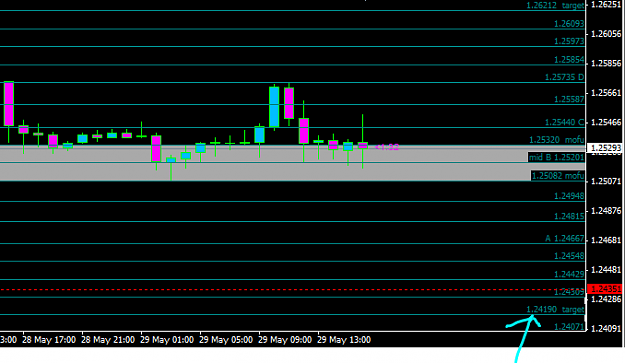Click price axis value 1.25856

606,64
